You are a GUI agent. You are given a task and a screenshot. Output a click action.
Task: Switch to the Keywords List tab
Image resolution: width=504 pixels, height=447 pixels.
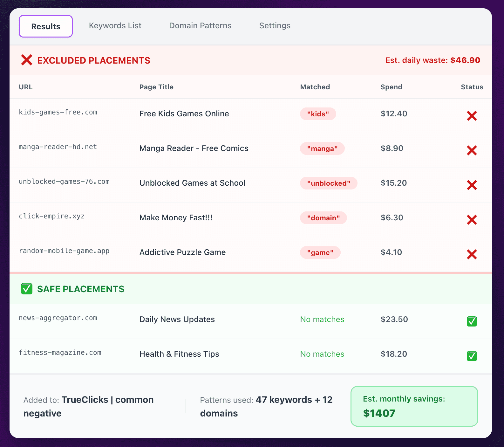[x=115, y=26]
